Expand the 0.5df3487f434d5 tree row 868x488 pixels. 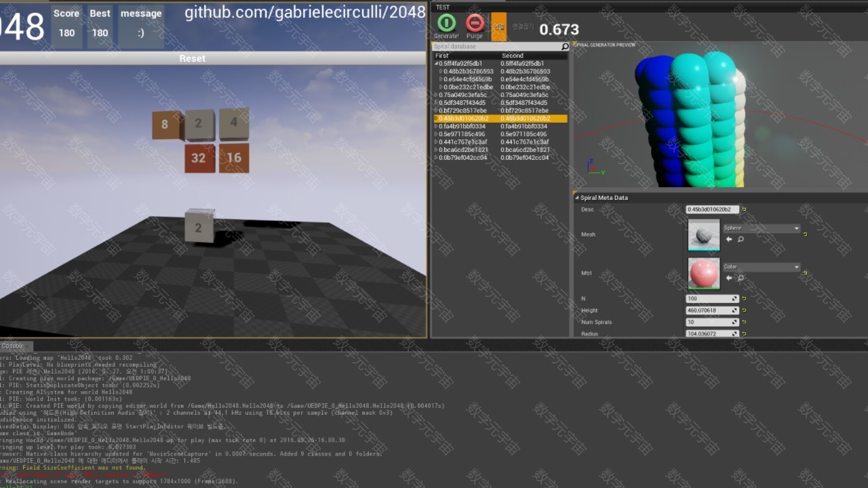click(436, 103)
